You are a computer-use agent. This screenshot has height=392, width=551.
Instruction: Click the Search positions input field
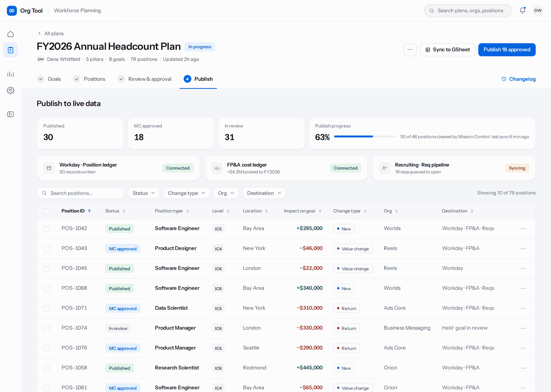coord(81,193)
